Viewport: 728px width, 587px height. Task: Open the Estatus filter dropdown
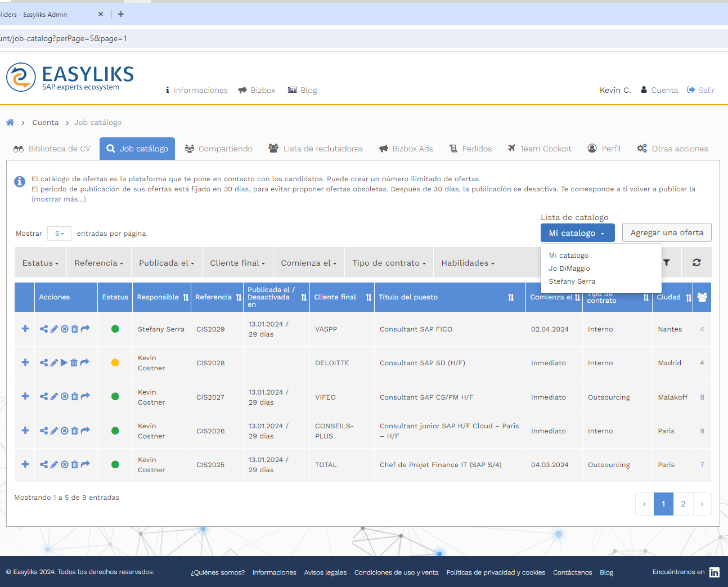(x=40, y=263)
